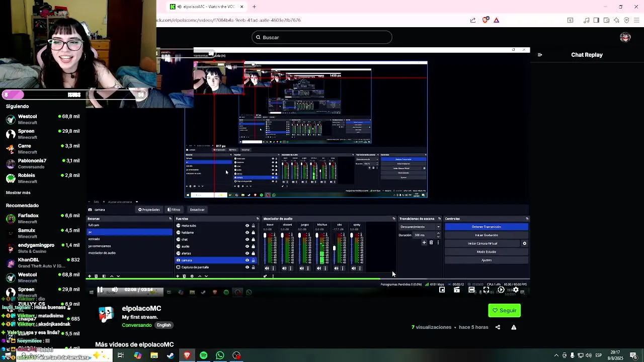The image size is (644, 362).
Task: Open WhatsApp from the taskbar
Action: coord(220,355)
